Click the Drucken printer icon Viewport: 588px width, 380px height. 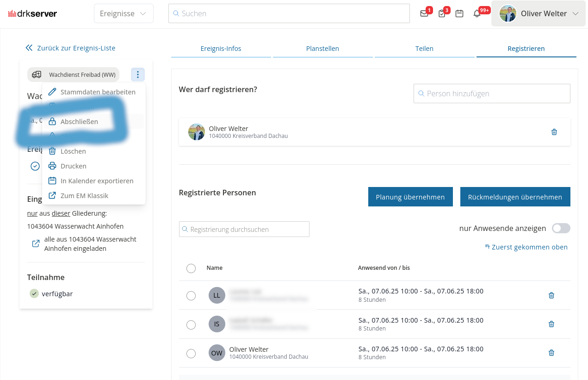[x=53, y=166]
